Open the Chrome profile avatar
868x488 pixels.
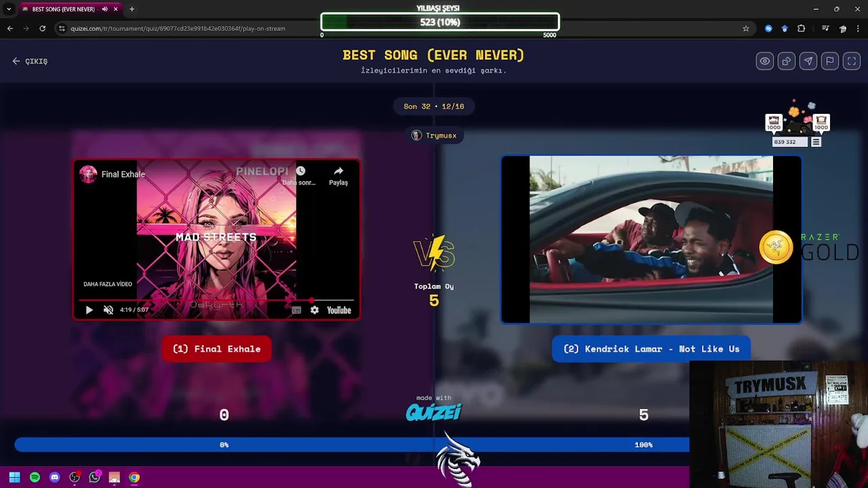[x=843, y=28]
